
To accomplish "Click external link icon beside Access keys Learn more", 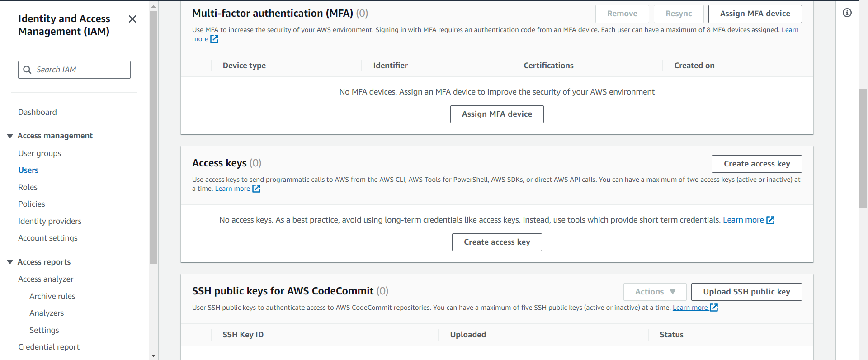I will [256, 189].
